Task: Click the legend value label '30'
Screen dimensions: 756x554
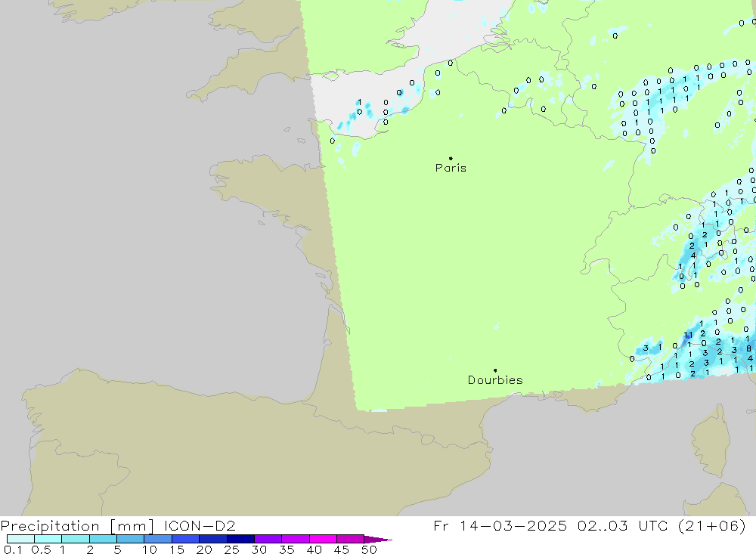Action: click(x=259, y=549)
